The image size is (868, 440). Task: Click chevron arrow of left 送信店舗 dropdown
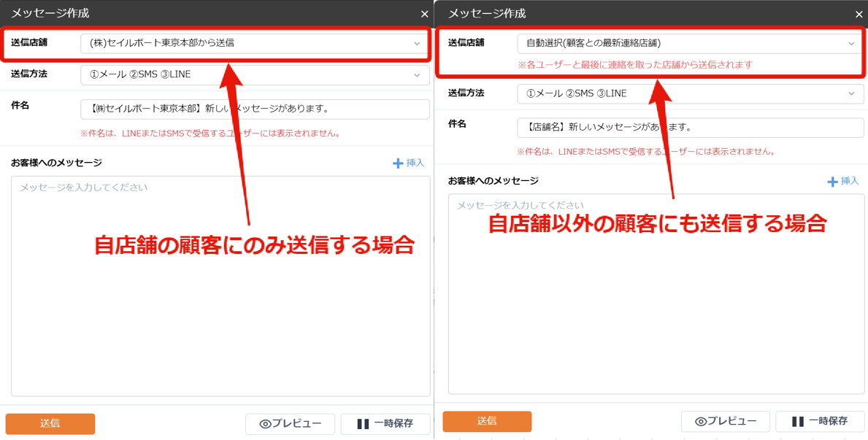418,44
